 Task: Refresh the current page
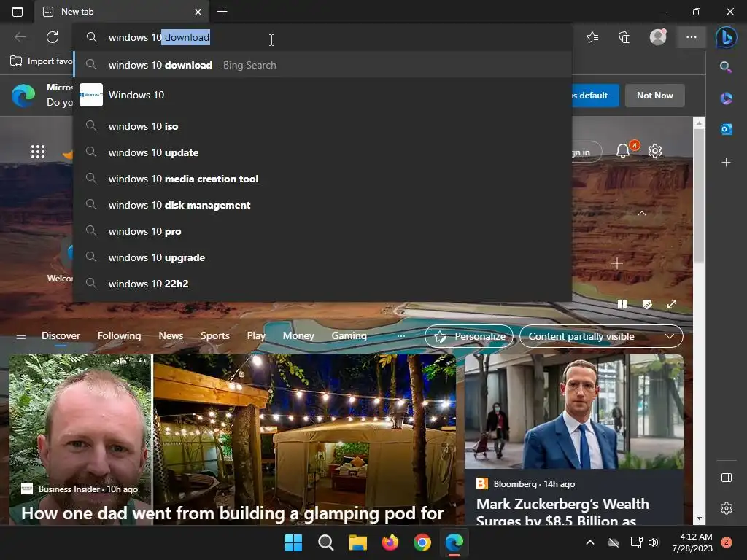tap(53, 37)
